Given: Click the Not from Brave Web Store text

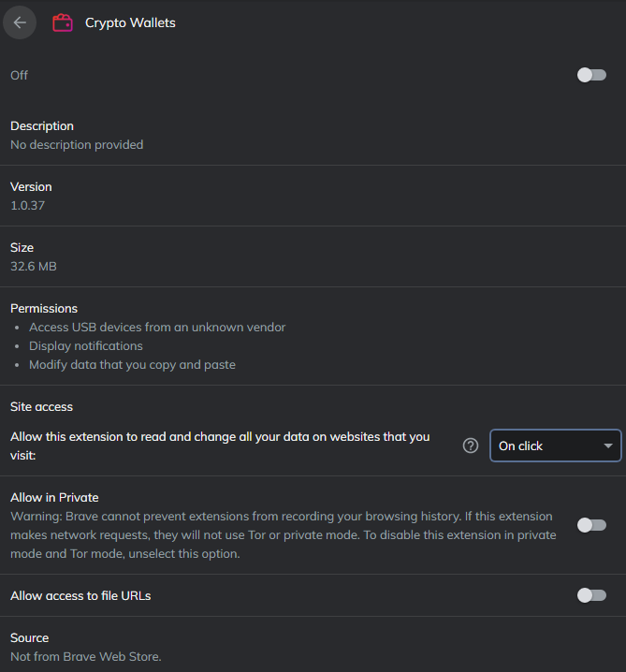Looking at the screenshot, I should [86, 656].
